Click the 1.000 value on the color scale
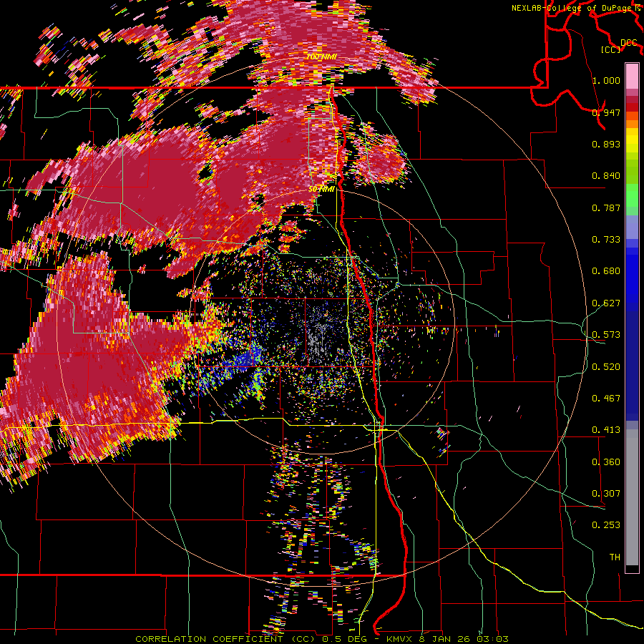Screen dimensions: 644x644 (x=606, y=80)
